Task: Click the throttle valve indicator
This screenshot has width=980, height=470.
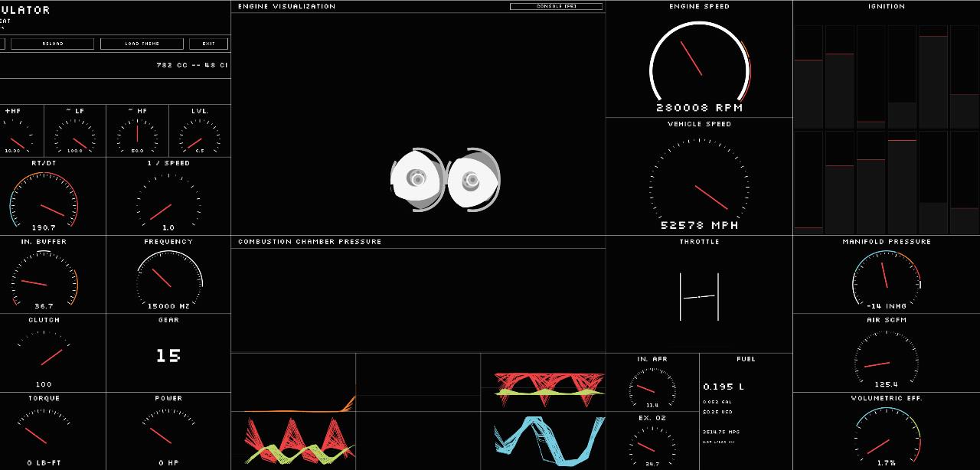Action: 699,296
